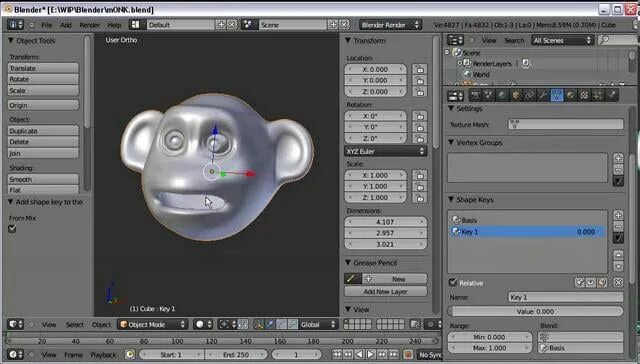Viewport: 640px width, 364px height.
Task: Select the Basis shape key row
Action: click(527, 220)
